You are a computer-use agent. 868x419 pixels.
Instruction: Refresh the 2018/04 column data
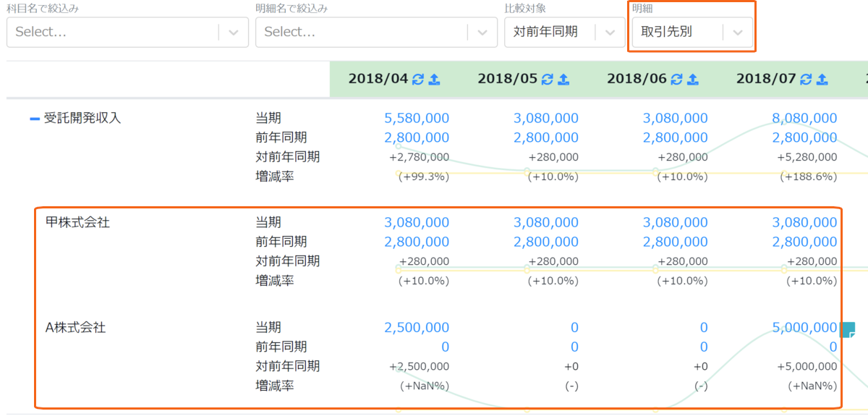[418, 80]
